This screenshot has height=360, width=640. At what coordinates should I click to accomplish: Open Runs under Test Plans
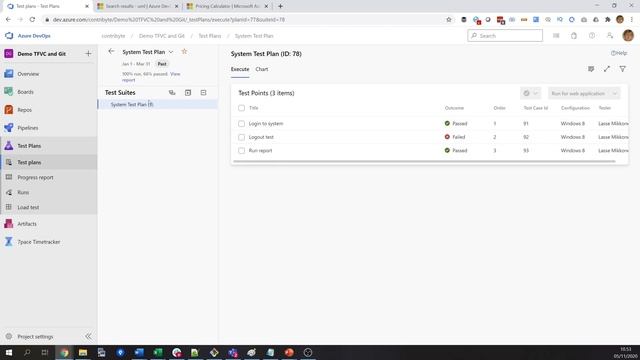click(23, 192)
